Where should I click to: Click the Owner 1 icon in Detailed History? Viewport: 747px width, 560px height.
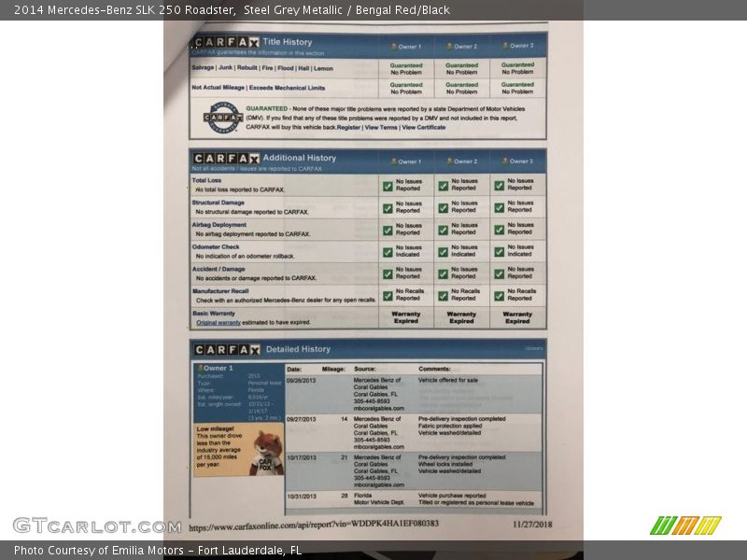tap(201, 368)
